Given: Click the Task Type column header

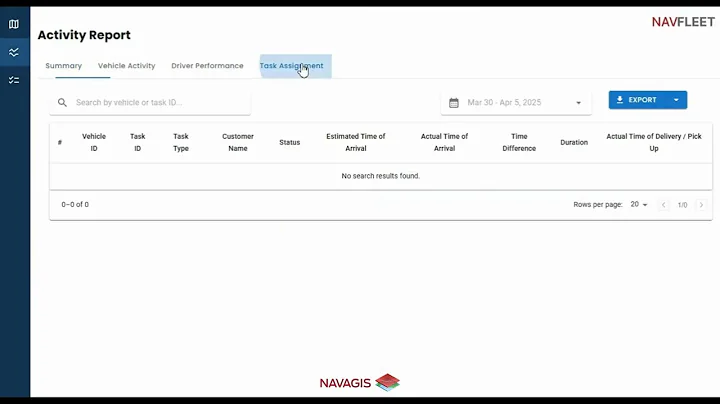Looking at the screenshot, I should coord(181,142).
